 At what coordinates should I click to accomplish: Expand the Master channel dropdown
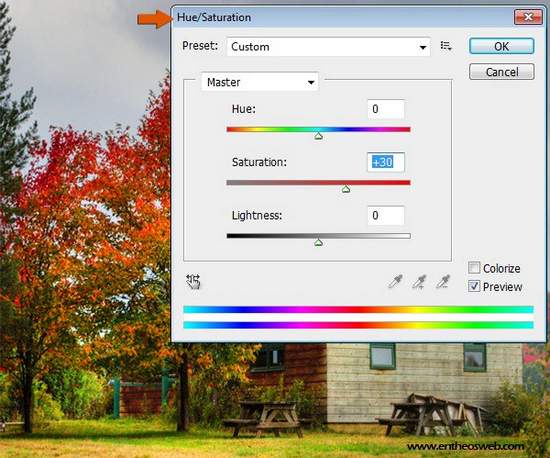click(260, 82)
